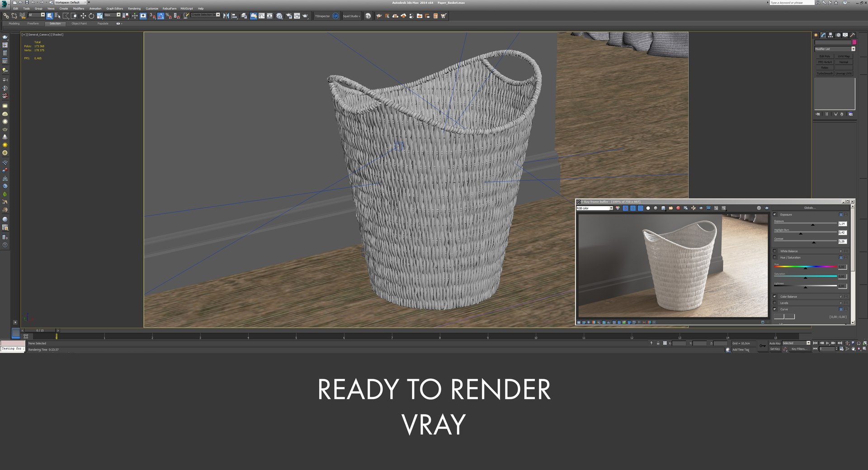Save image in V-Ray frame buffer
Viewport: 868px width, 470px height.
[x=663, y=208]
